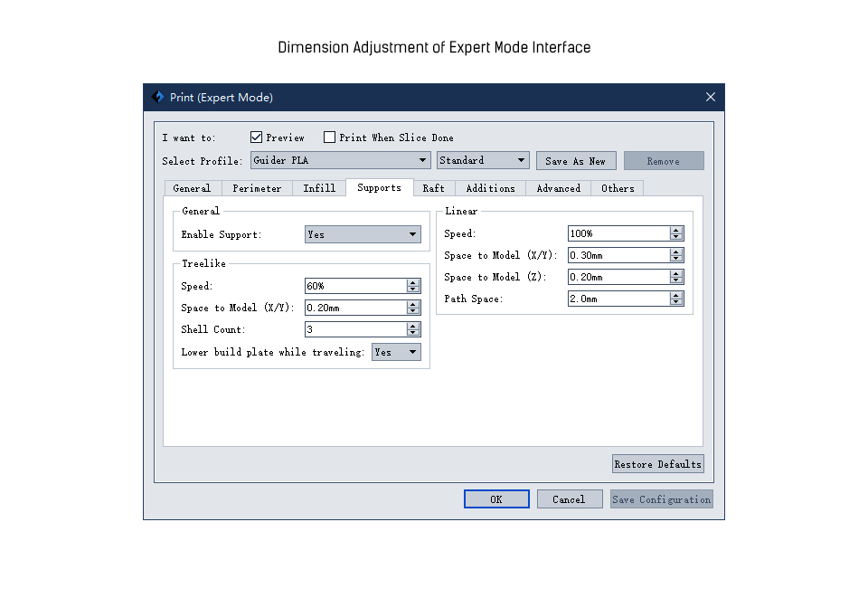Click the Cancel button
Image resolution: width=868 pixels, height=598 pixels.
pyautogui.click(x=569, y=498)
